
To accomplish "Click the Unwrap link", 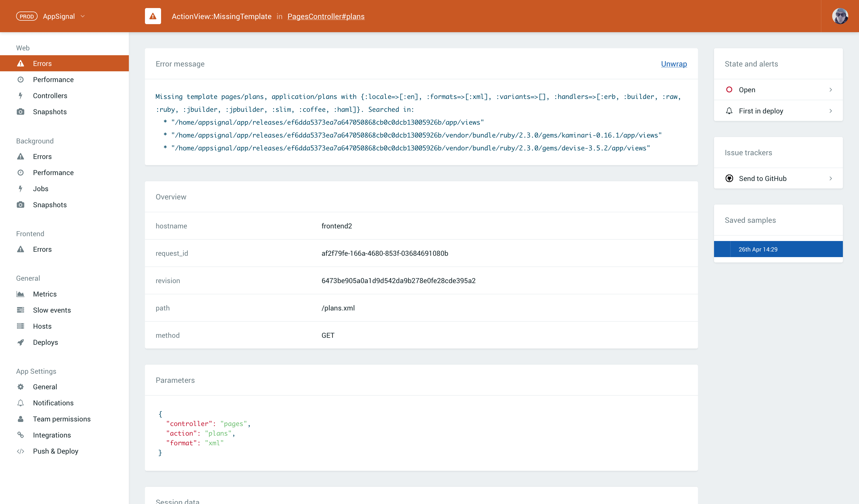I will pos(674,64).
